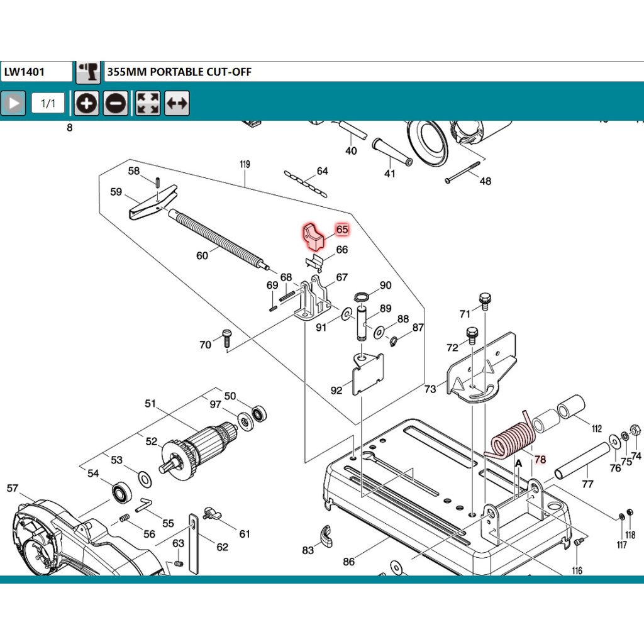
Task: Select part label 53
Action: tap(116, 460)
